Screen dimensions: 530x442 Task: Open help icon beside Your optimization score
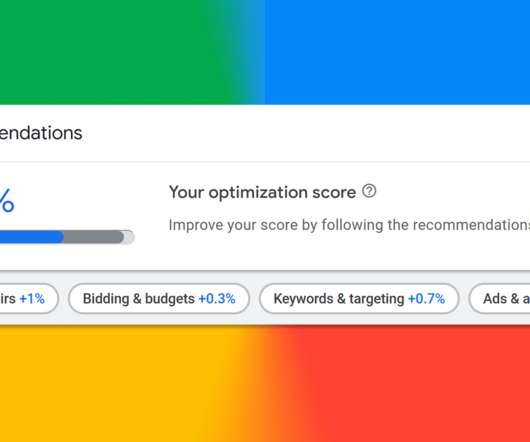pos(369,191)
